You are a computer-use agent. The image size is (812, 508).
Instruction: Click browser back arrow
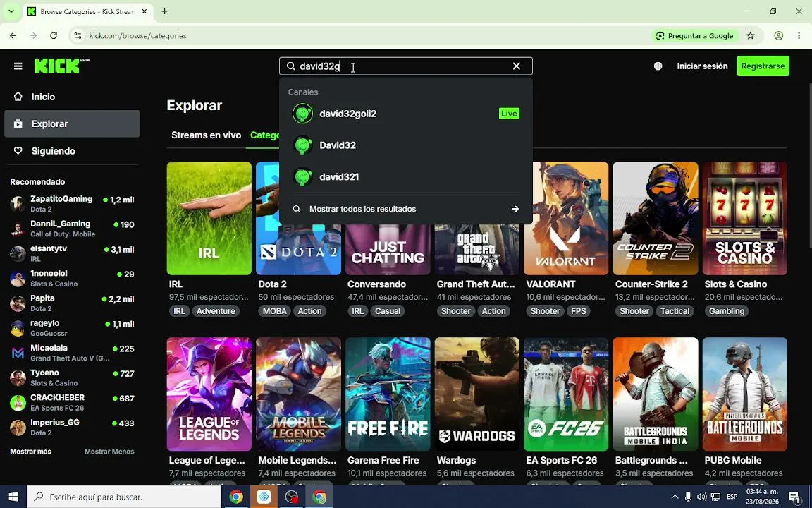(x=13, y=36)
